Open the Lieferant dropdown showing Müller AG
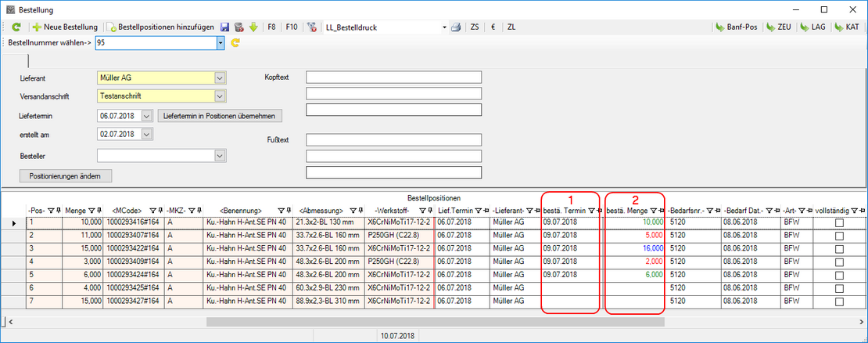The image size is (868, 343). coord(220,78)
